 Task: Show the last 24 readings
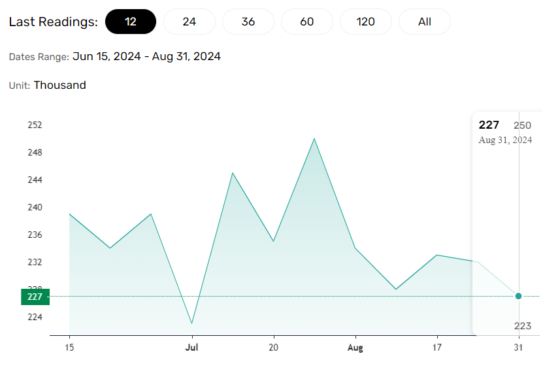[189, 22]
